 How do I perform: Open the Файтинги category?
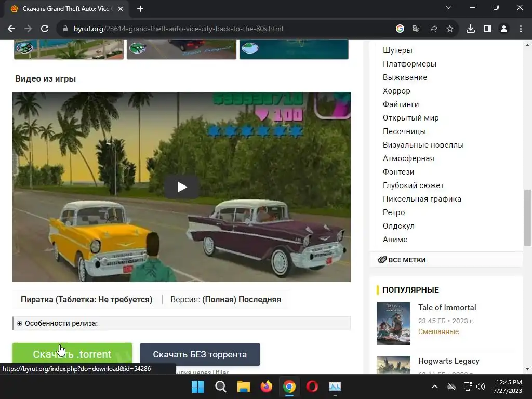401,104
